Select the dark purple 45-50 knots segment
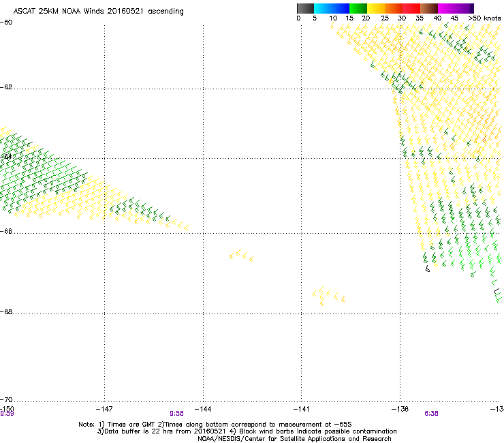This screenshot has width=504, height=443. pos(464,8)
